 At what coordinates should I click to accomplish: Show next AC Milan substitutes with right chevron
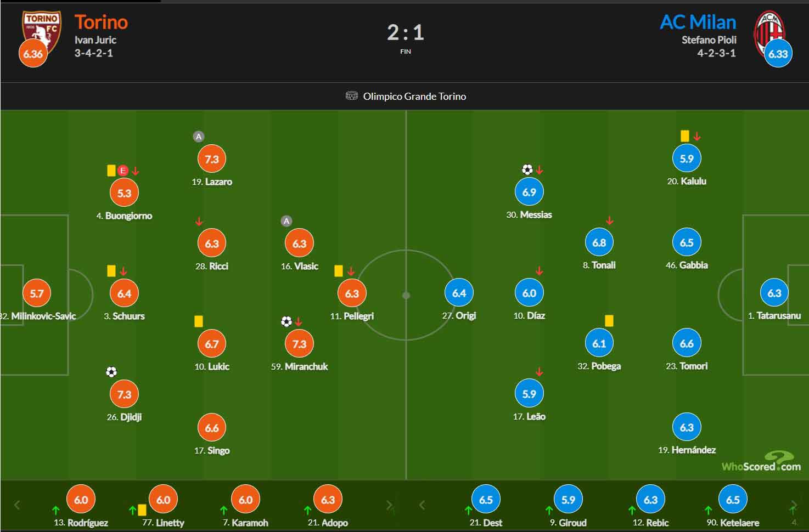pyautogui.click(x=794, y=505)
